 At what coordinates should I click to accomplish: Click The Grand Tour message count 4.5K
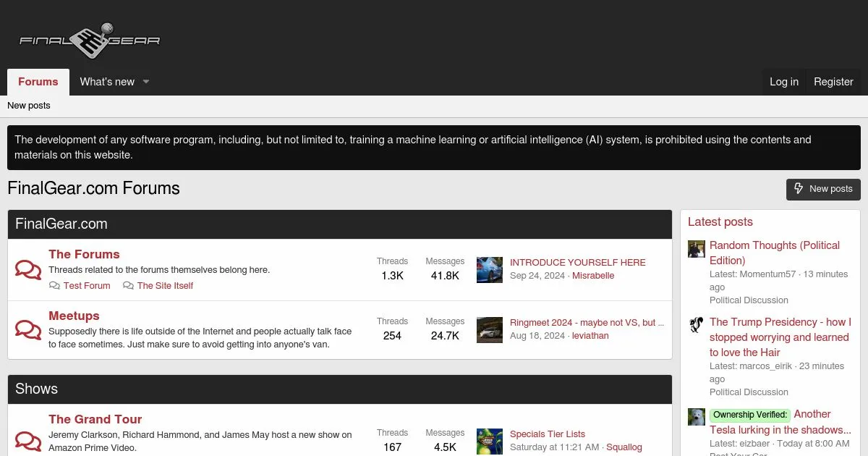[x=445, y=447]
